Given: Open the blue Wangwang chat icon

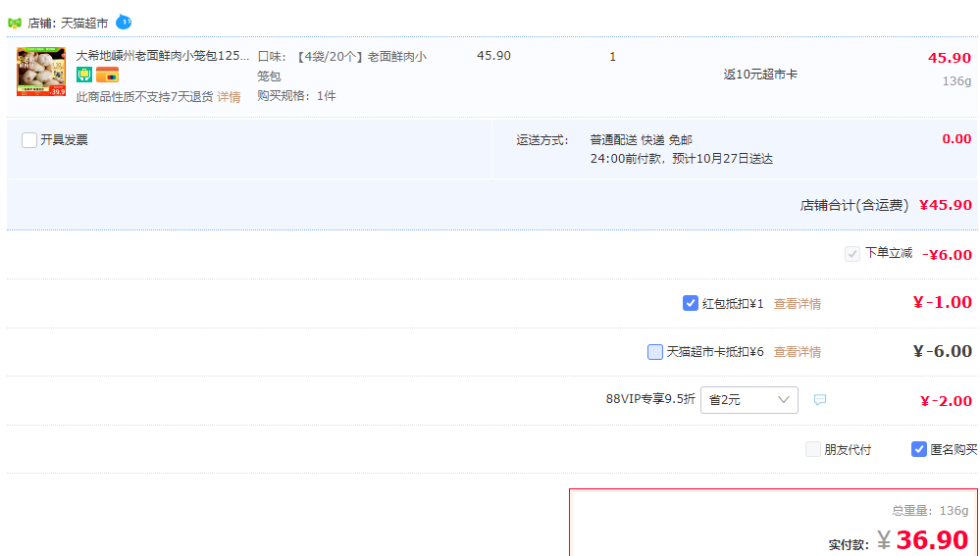Looking at the screenshot, I should coord(124,22).
